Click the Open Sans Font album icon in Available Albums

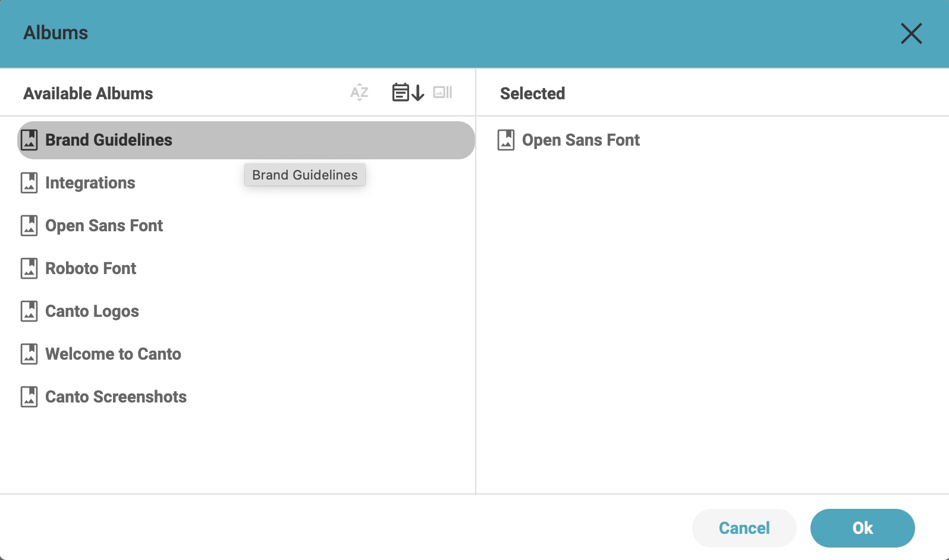pyautogui.click(x=29, y=226)
